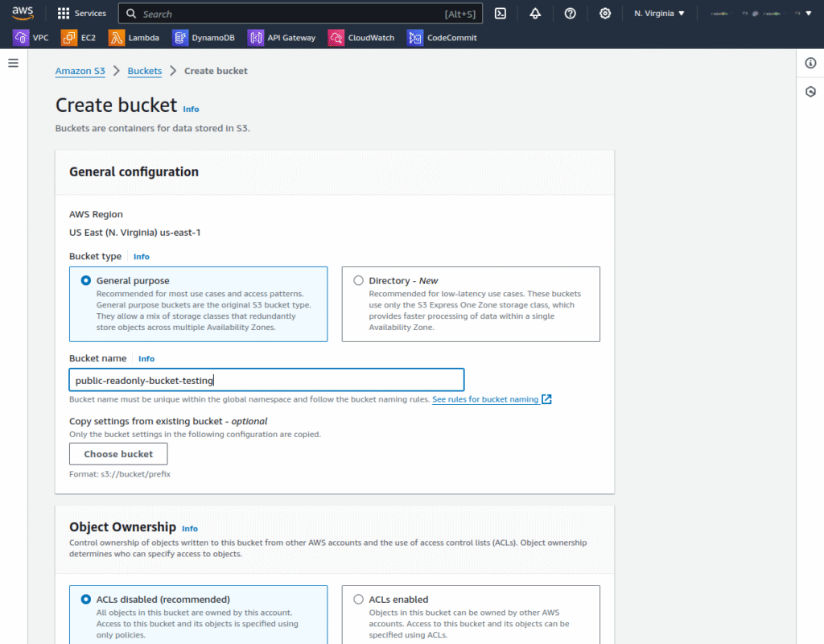Click the external link icon after bucket naming rules
Image resolution: width=824 pixels, height=644 pixels.
pos(546,399)
